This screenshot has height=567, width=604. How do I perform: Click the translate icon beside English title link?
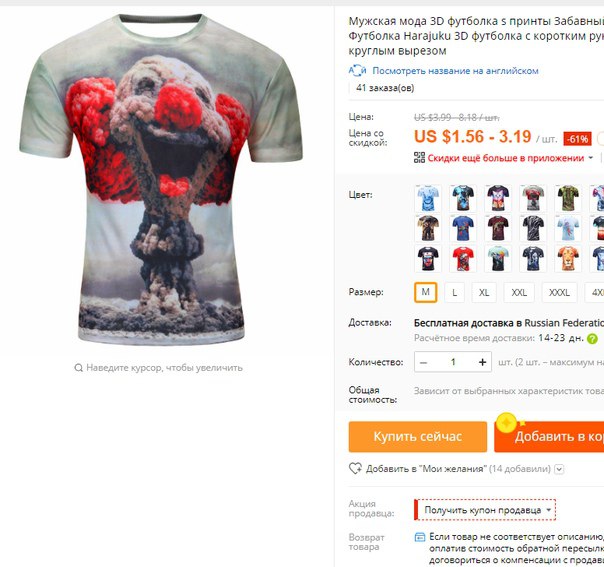pyautogui.click(x=357, y=70)
